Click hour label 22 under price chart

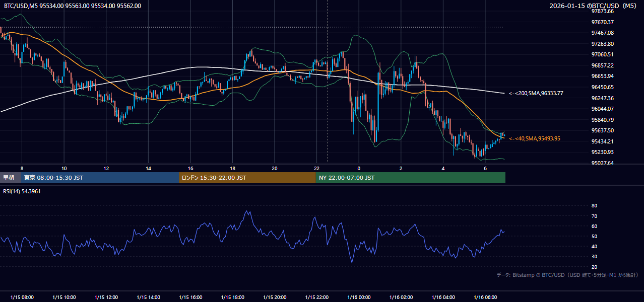[x=317, y=168]
